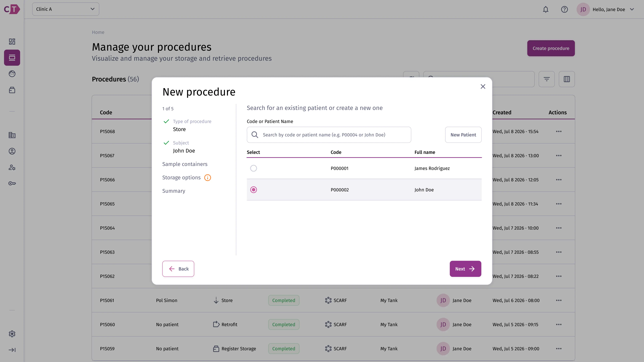Viewport: 644px width, 362px height.
Task: Open the clinics building icon in sidebar
Action: point(12,135)
